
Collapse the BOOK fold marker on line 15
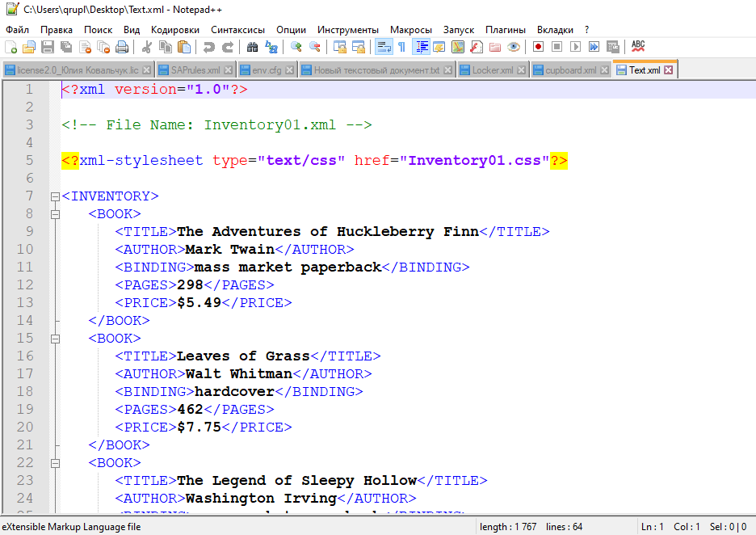click(x=56, y=339)
